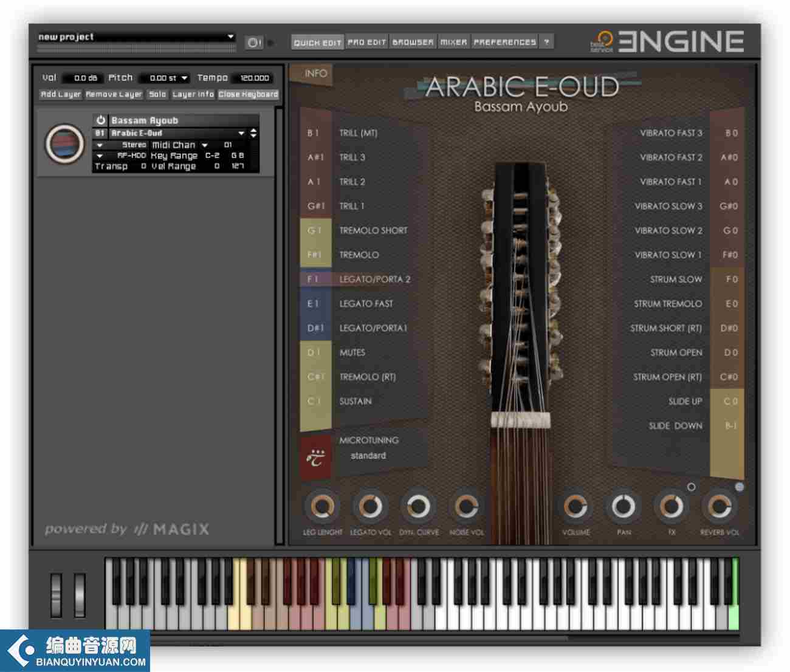
Task: Click the Remove Layer button
Action: [114, 94]
